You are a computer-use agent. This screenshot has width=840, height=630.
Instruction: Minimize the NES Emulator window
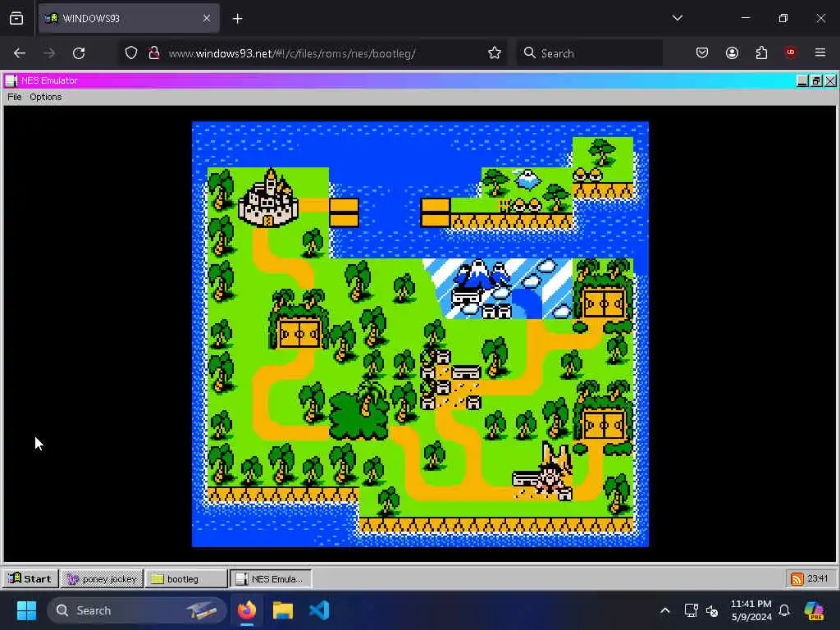[802, 81]
